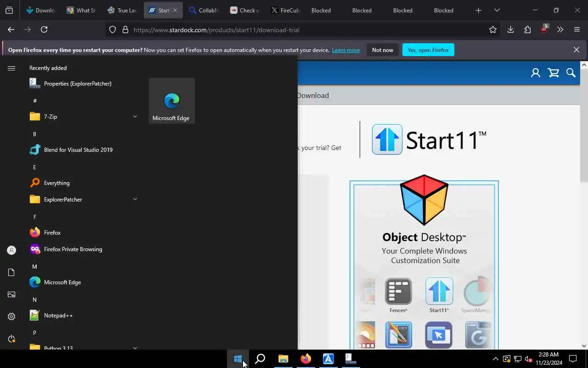Open taskbar Search magnifier

click(260, 359)
